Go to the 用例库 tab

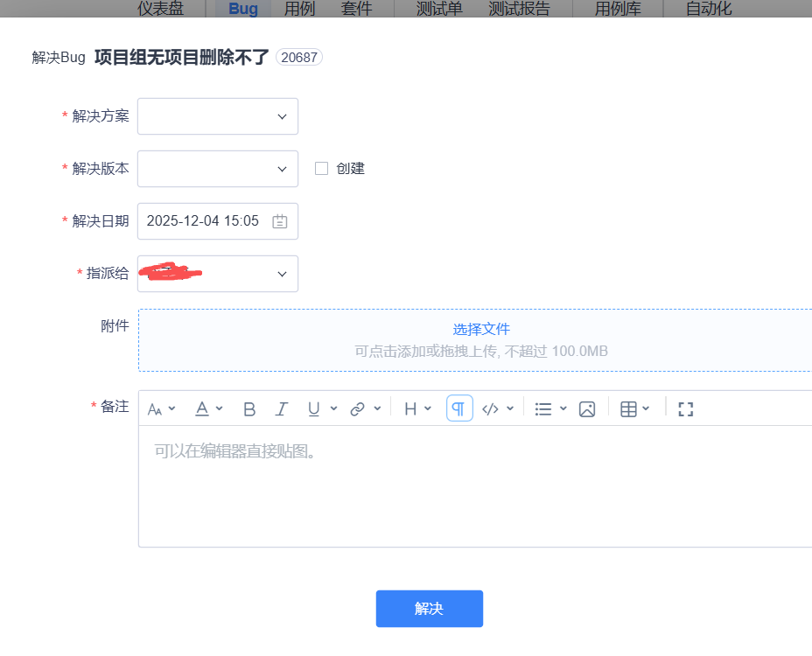pyautogui.click(x=618, y=10)
